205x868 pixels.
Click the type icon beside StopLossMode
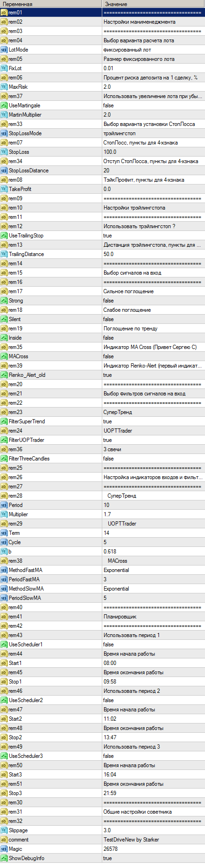[4, 133]
